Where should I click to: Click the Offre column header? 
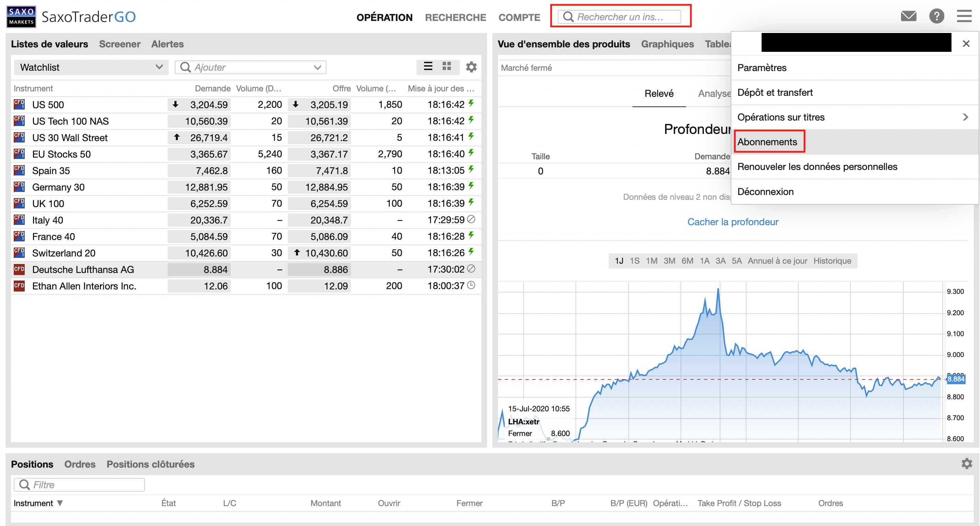341,88
